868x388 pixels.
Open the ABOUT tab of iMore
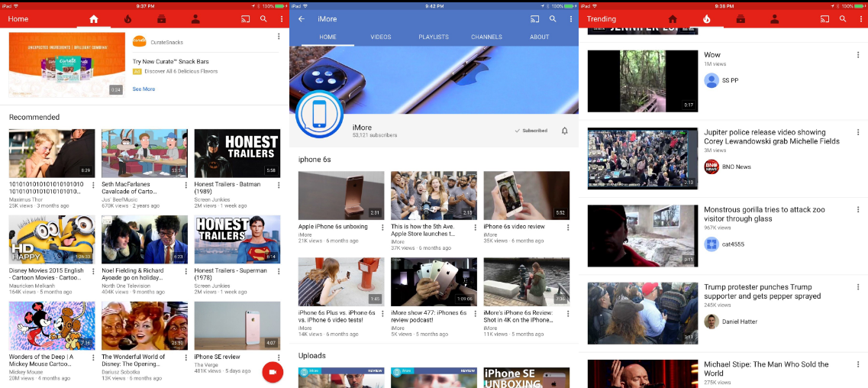[539, 37]
